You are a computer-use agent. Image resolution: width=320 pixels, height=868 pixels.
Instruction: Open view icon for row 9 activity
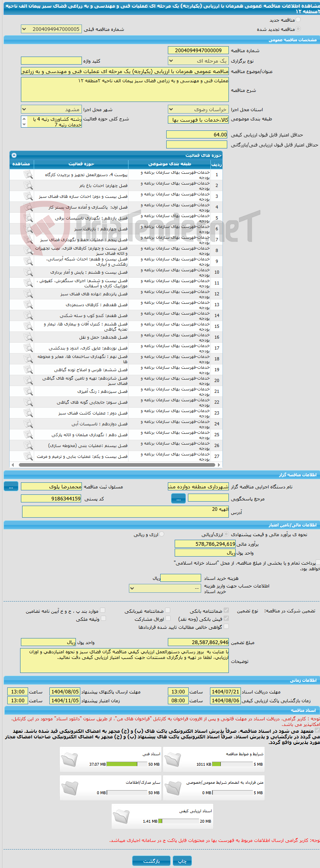[x=28, y=261]
